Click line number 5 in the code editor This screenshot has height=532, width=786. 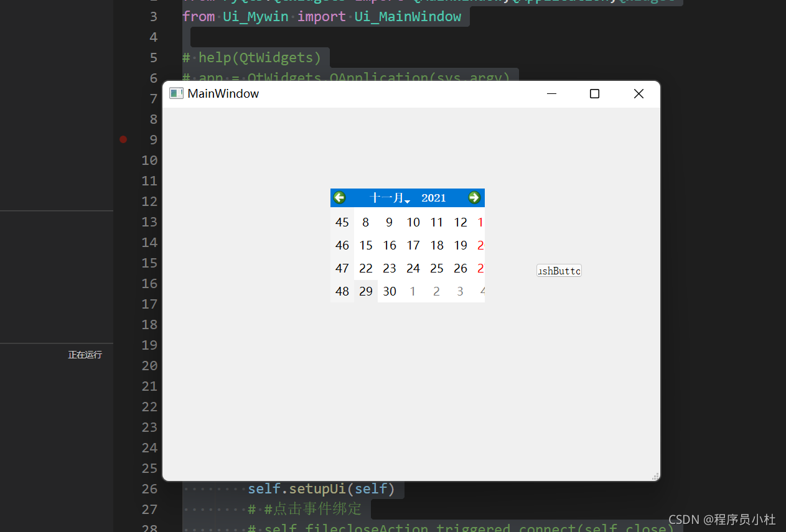tap(153, 58)
